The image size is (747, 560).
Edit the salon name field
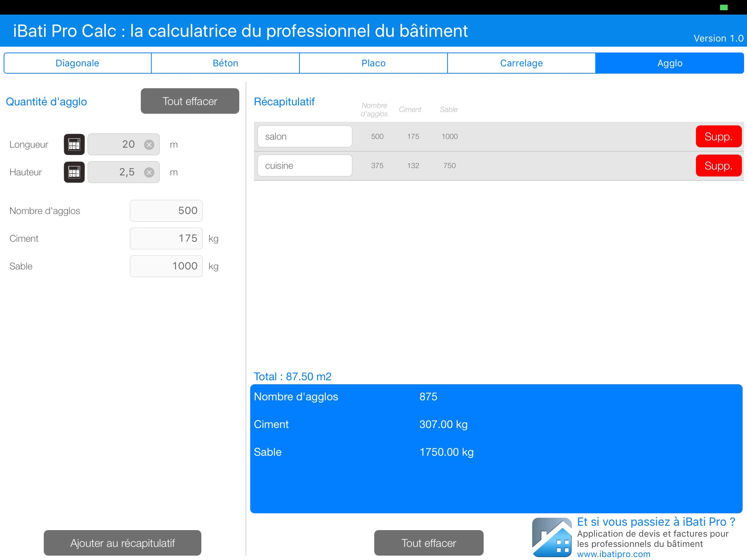click(305, 136)
